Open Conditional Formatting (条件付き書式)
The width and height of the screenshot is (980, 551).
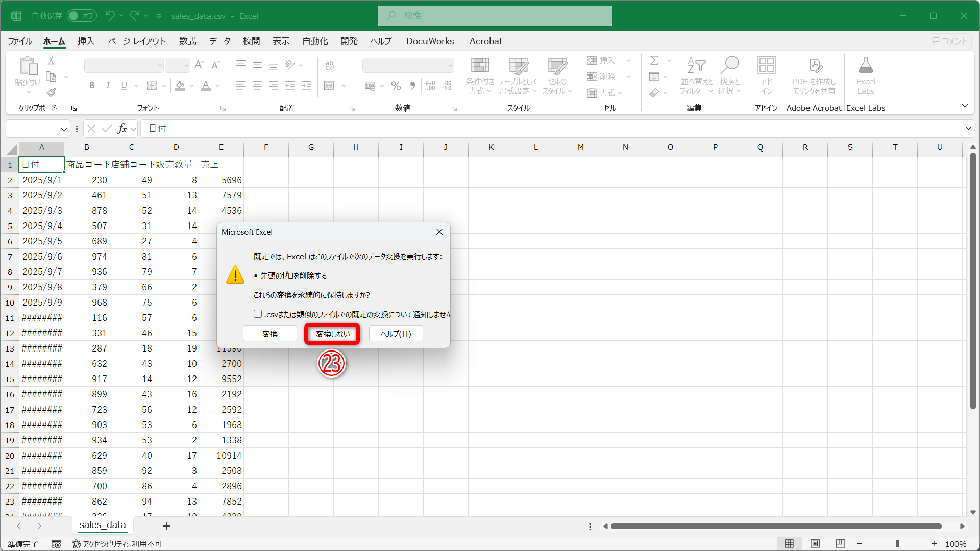click(x=479, y=76)
